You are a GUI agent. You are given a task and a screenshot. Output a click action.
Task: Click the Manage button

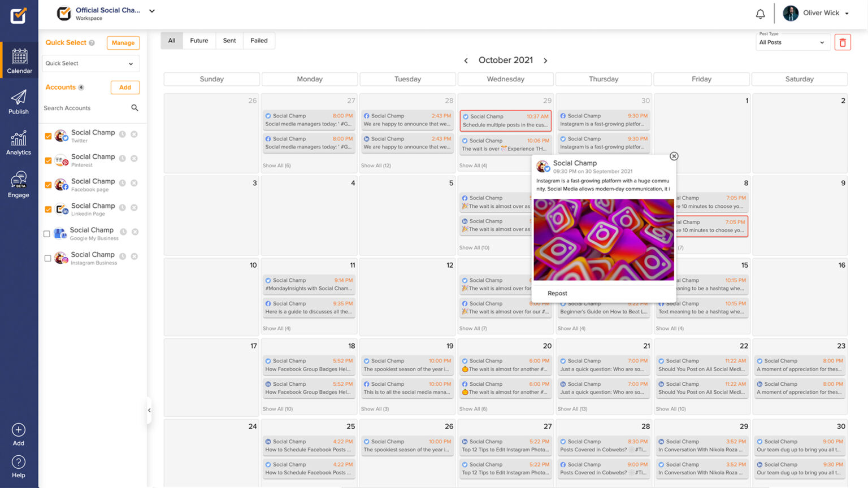tap(123, 43)
